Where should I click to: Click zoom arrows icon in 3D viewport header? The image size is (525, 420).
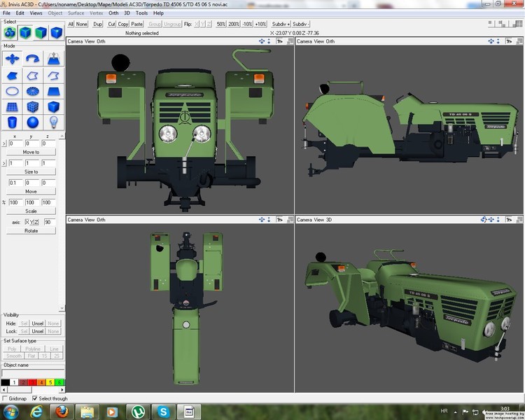pyautogui.click(x=498, y=220)
